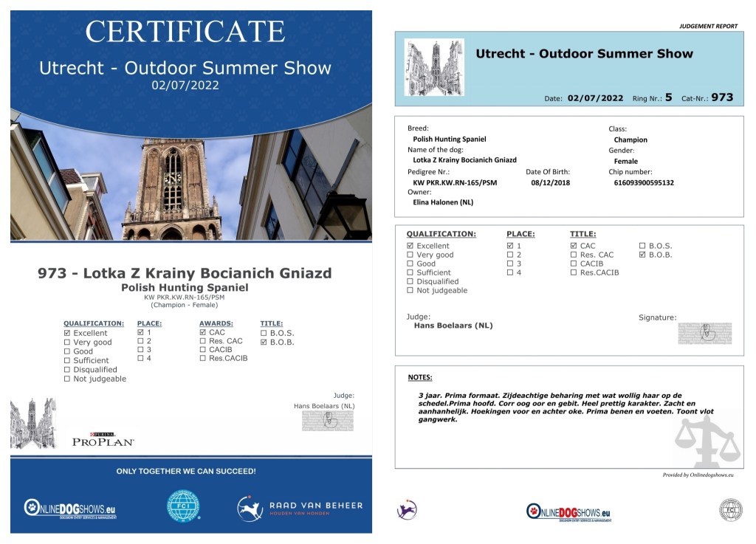The image size is (756, 544).
Task: Click the "Provided by Onlinedogshows.eu" text
Action: tap(698, 475)
